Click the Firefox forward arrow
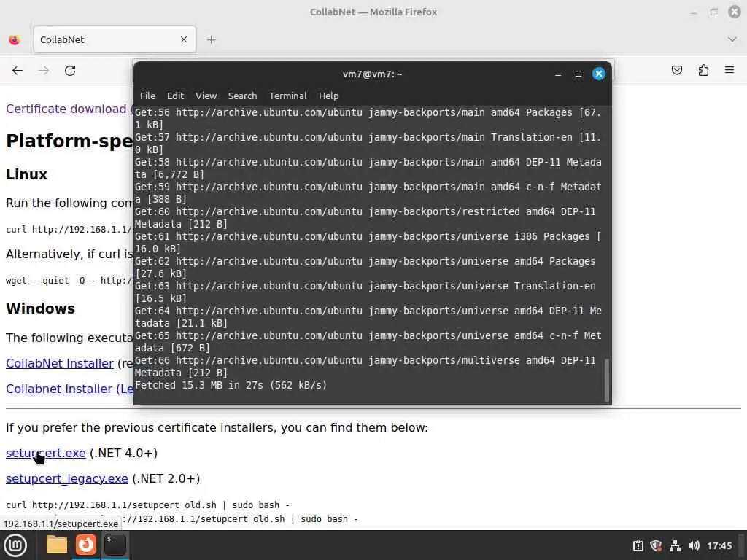 coord(44,71)
